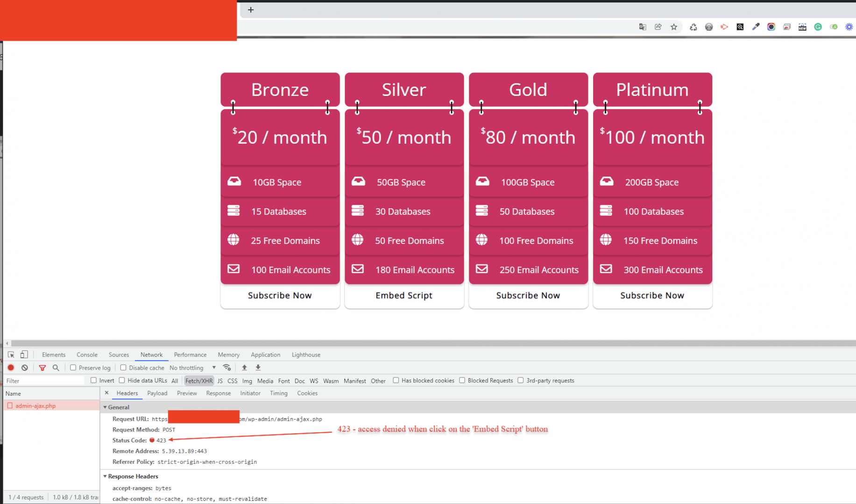The image size is (856, 504).
Task: Click the network Filter input field
Action: 45,381
